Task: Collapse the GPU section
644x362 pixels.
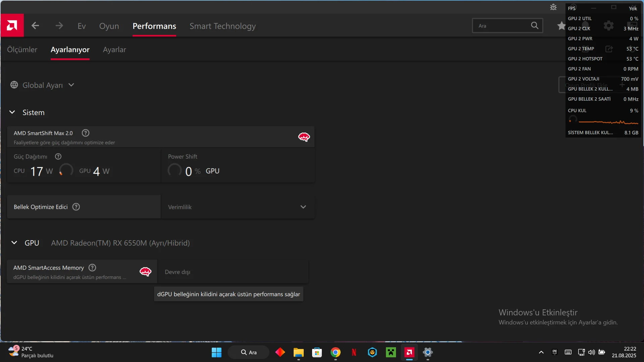Action: pyautogui.click(x=14, y=243)
